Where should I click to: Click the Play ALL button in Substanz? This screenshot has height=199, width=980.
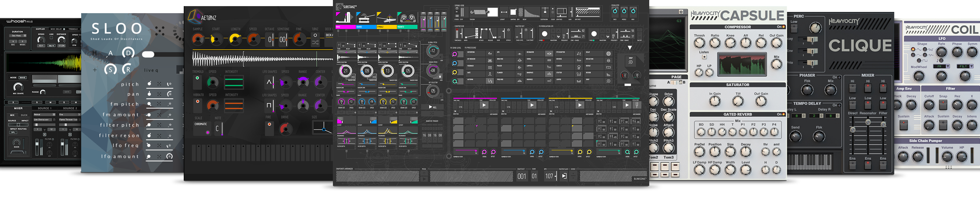(x=433, y=107)
